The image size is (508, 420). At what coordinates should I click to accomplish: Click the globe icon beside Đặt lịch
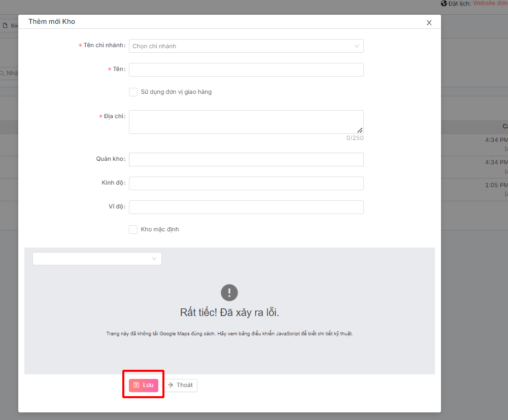point(444,4)
